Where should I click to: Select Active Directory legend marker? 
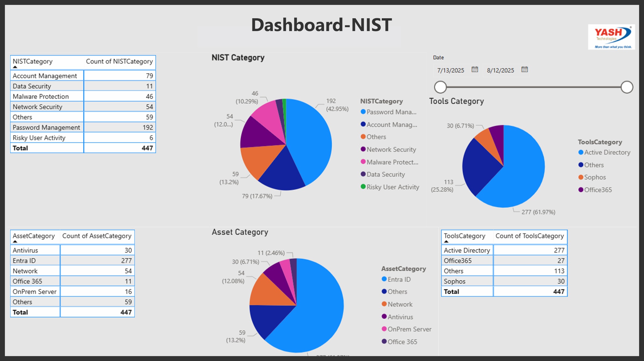[x=581, y=152]
